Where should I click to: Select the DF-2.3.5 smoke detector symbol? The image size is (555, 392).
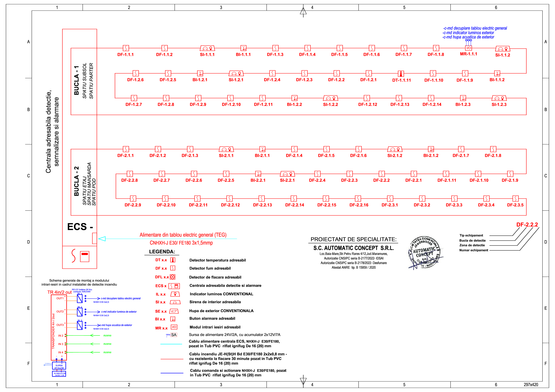click(515, 198)
